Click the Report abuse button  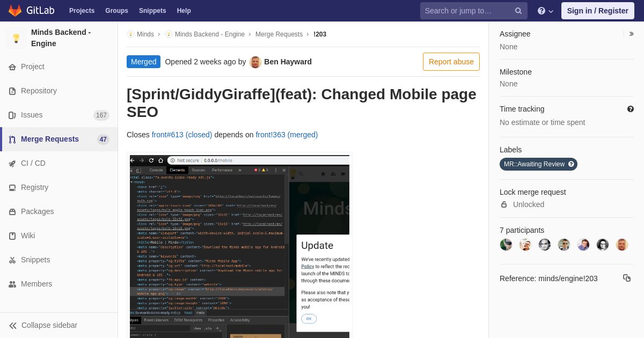point(451,62)
